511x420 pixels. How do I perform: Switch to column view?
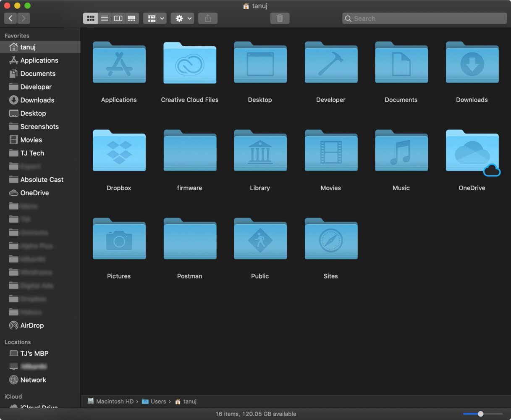point(118,18)
